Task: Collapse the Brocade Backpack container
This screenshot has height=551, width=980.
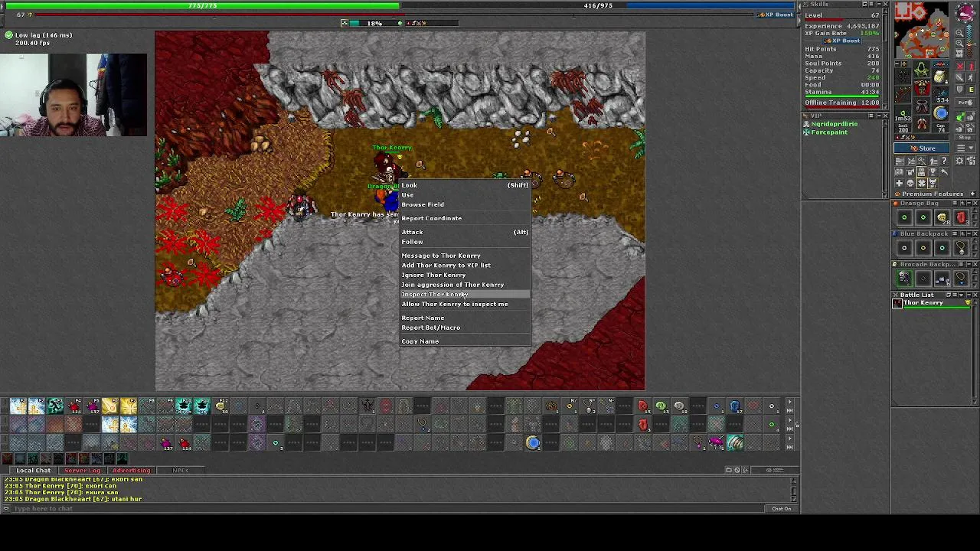Action: (x=969, y=264)
